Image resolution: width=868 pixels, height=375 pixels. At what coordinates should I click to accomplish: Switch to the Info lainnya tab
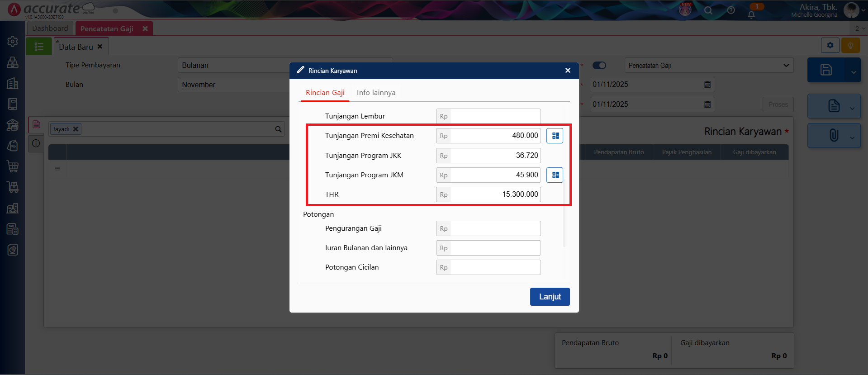click(376, 93)
